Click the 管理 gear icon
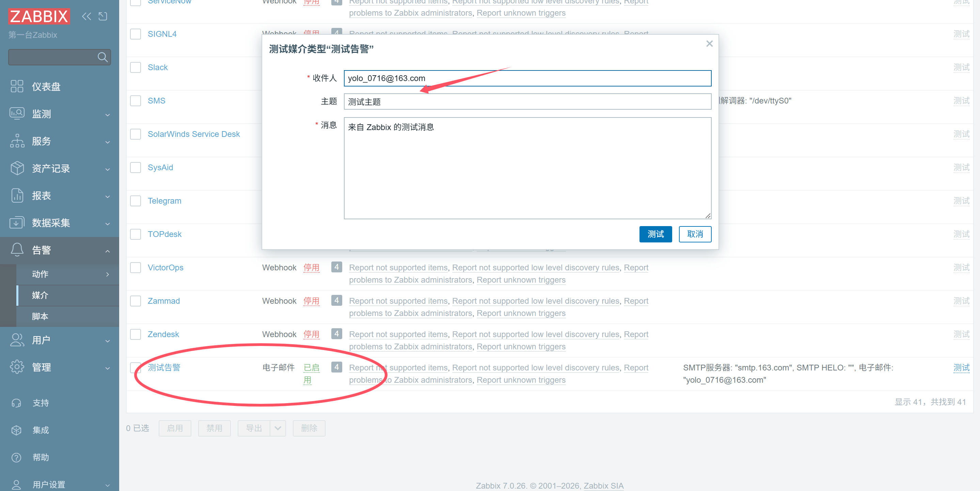The image size is (980, 491). [17, 367]
